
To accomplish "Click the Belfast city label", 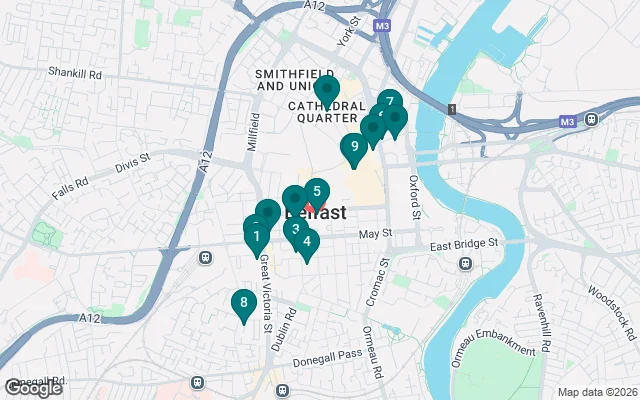I will coord(316,213).
